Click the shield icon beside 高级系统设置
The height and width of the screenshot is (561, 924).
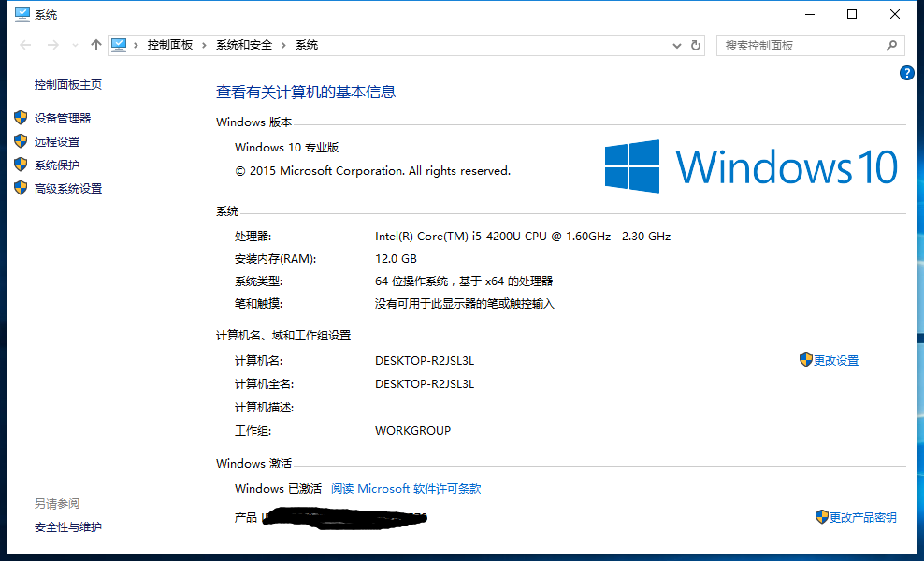[x=21, y=188]
